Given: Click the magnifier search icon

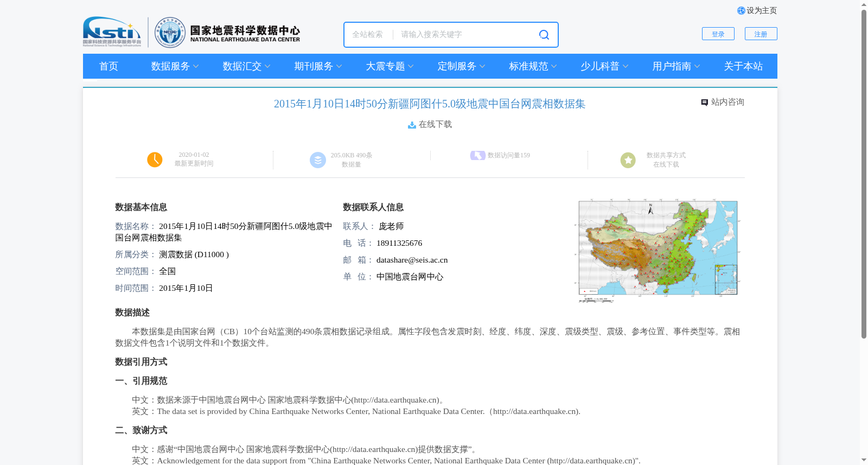Looking at the screenshot, I should tap(544, 35).
